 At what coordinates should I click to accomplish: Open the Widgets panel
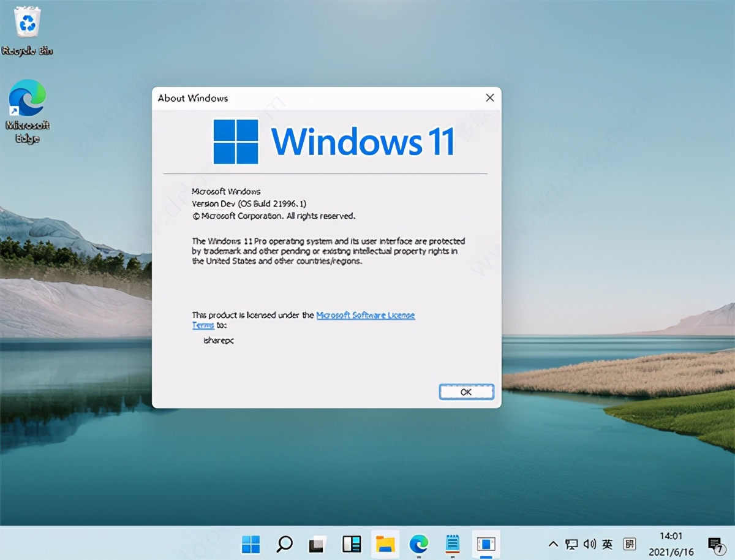tap(351, 544)
